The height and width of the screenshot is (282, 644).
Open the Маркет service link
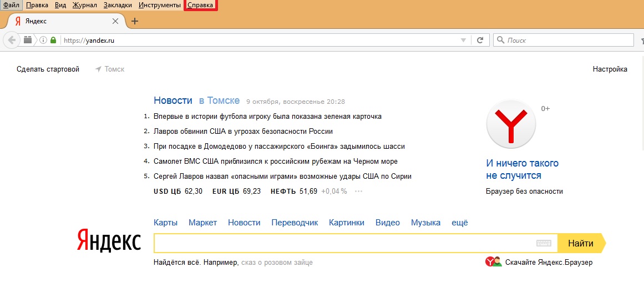point(202,223)
